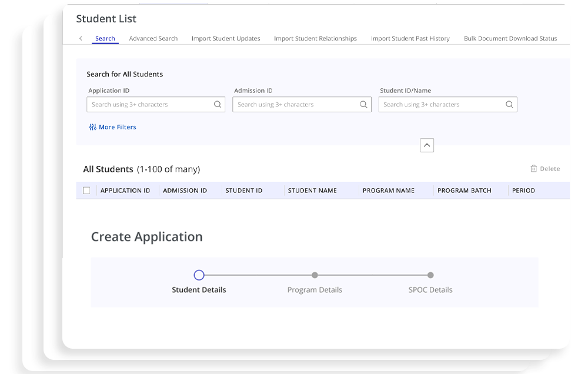The image size is (588, 374).
Task: Click the trash icon next to Delete
Action: pyautogui.click(x=534, y=169)
